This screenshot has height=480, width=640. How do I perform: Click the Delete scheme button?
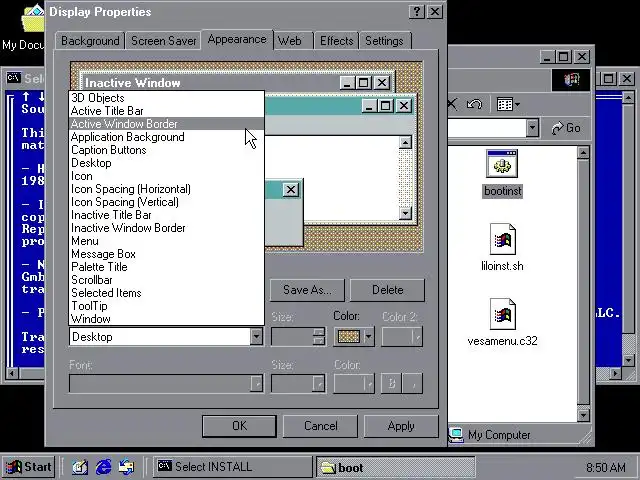click(x=387, y=290)
